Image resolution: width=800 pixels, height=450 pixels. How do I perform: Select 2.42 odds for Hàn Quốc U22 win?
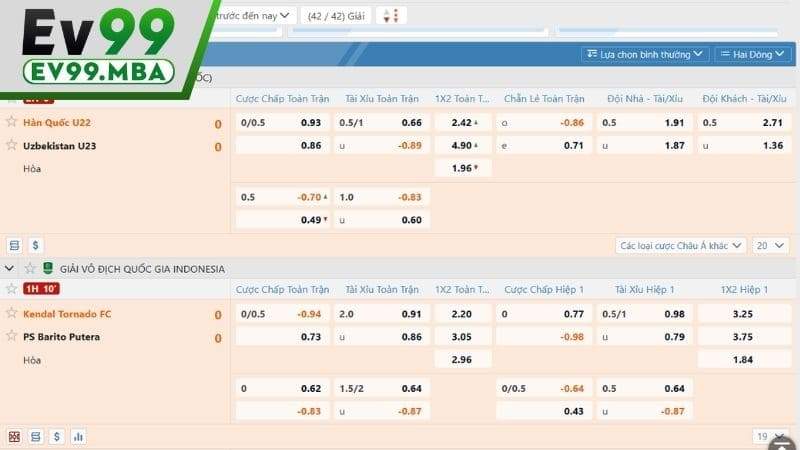[x=462, y=122]
